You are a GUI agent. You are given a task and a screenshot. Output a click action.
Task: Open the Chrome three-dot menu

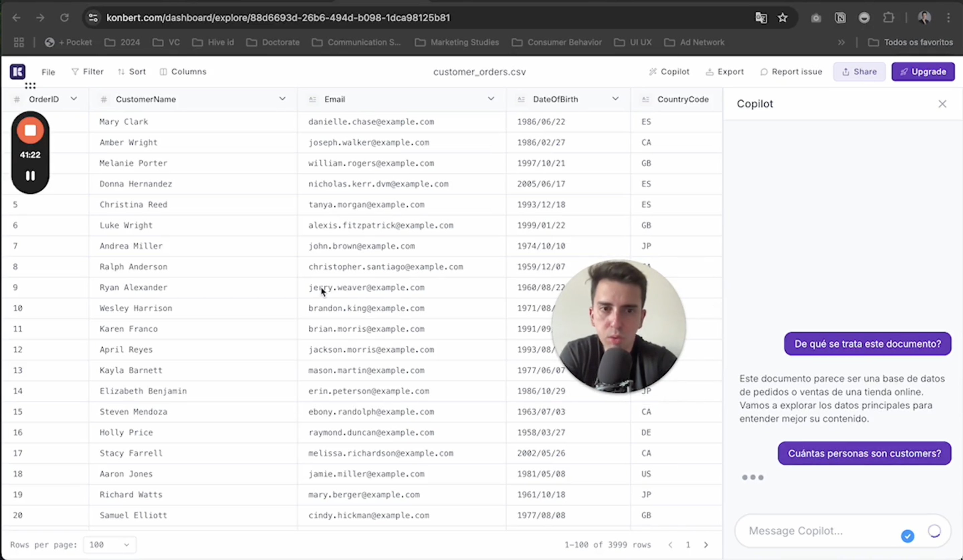coord(949,18)
